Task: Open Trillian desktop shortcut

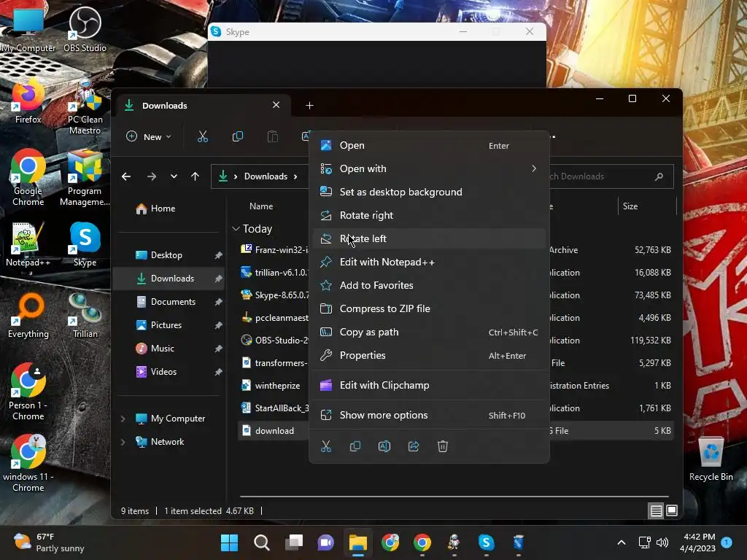Action: [85, 316]
